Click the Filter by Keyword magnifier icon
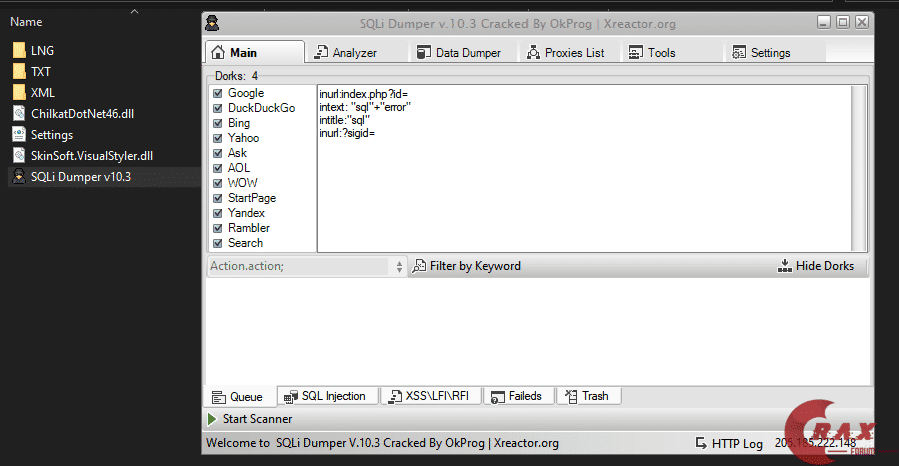The width and height of the screenshot is (899, 466). click(420, 266)
